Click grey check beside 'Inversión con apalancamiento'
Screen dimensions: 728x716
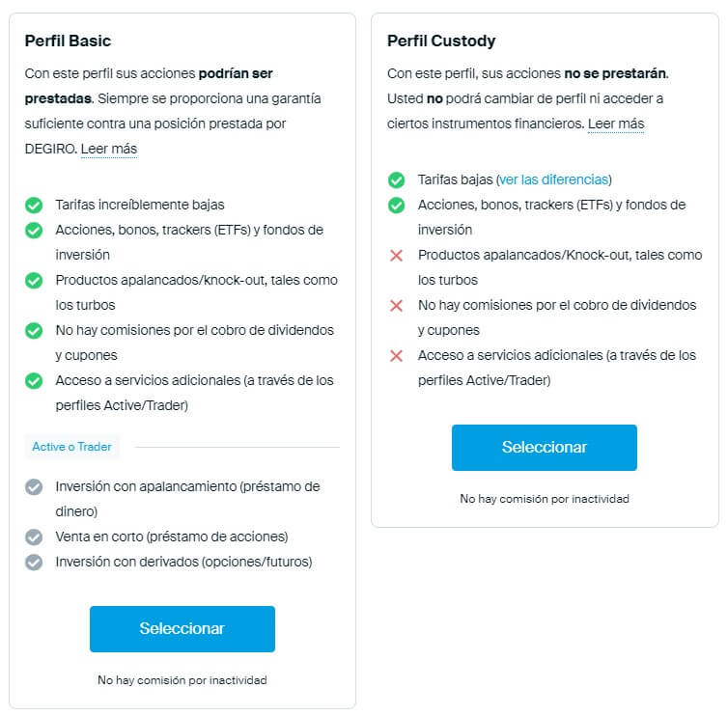tap(34, 486)
